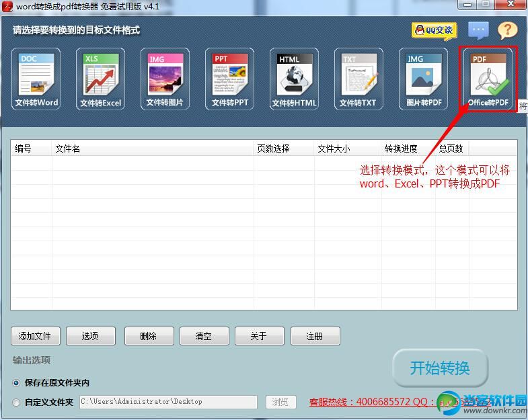Select the 文件转Excel conversion mode

click(x=100, y=79)
